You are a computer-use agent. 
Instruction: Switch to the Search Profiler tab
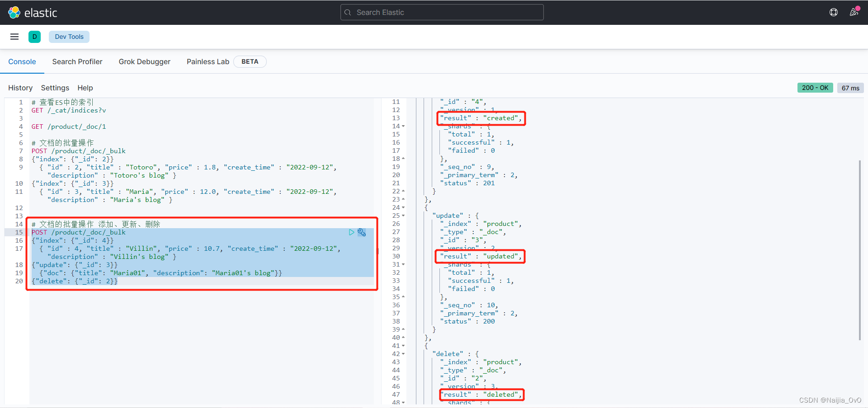(x=77, y=61)
